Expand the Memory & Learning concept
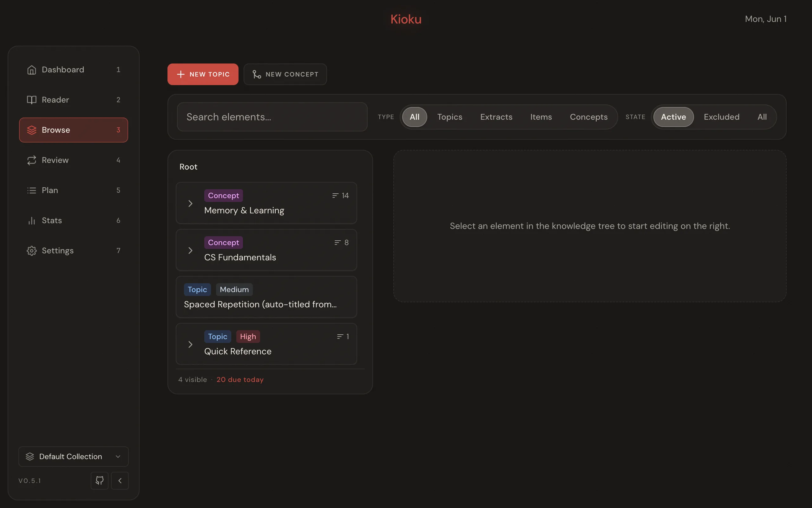The width and height of the screenshot is (812, 508). [x=190, y=204]
